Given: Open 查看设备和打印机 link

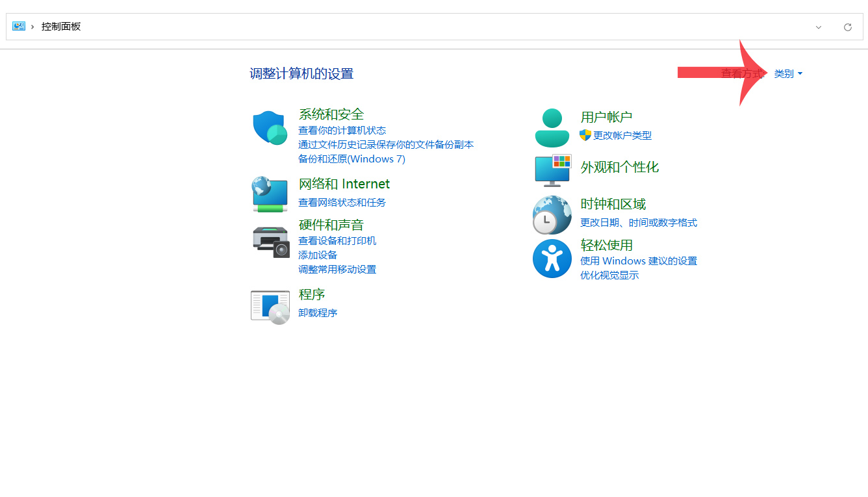Looking at the screenshot, I should click(337, 241).
